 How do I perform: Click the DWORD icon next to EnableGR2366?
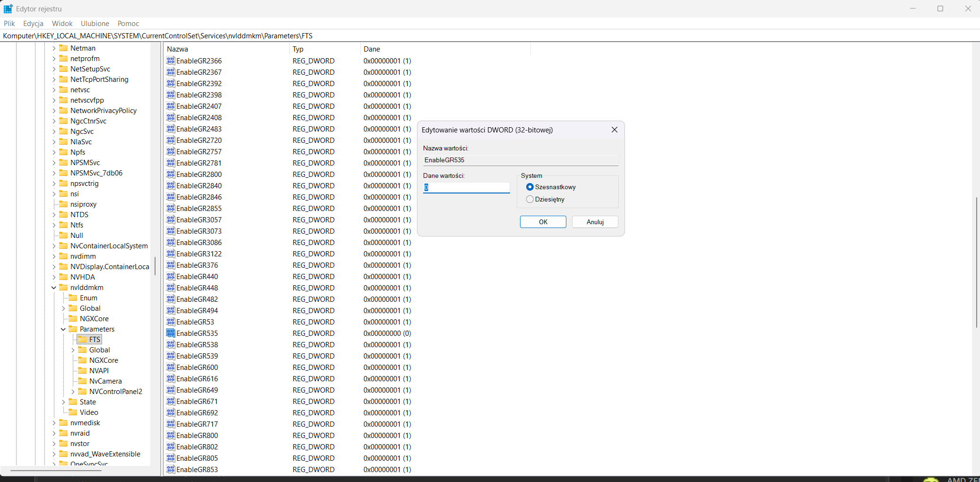click(171, 61)
